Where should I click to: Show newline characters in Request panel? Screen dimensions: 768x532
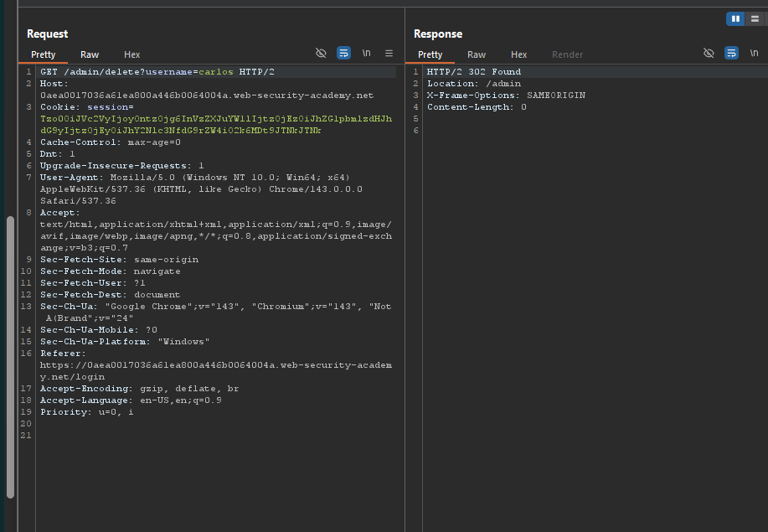click(x=366, y=53)
